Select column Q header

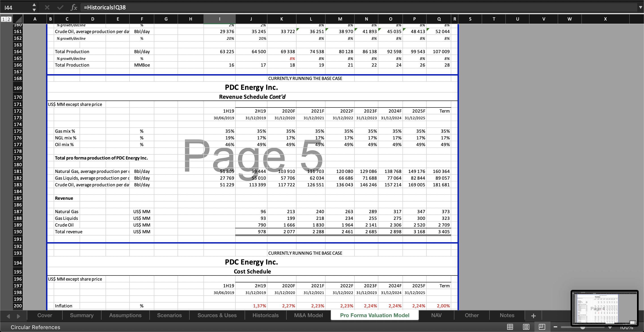pos(439,19)
